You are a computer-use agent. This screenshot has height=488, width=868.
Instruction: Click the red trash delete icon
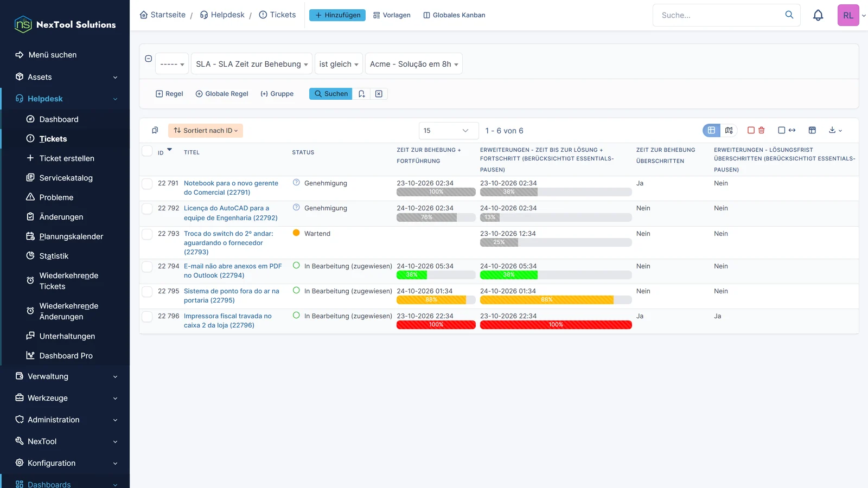pyautogui.click(x=762, y=130)
